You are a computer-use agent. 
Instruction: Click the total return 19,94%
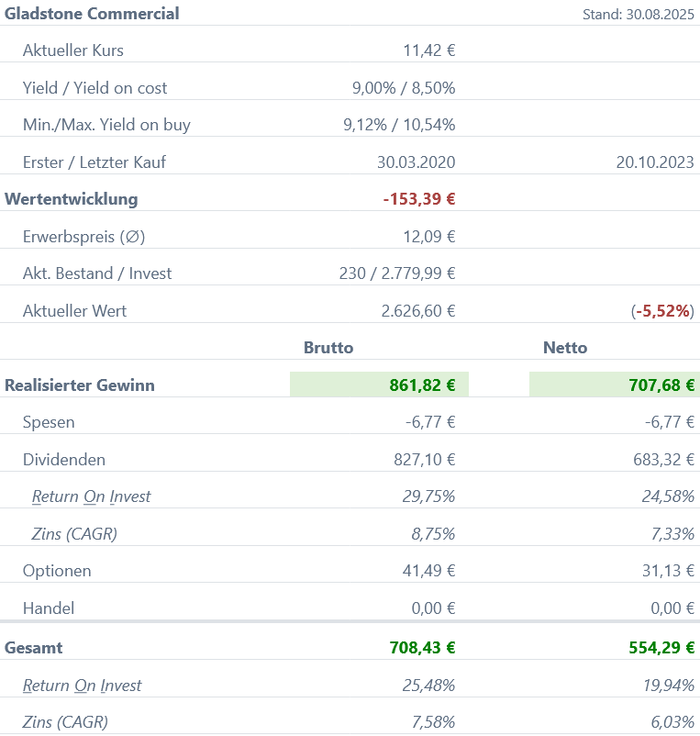coord(669,686)
